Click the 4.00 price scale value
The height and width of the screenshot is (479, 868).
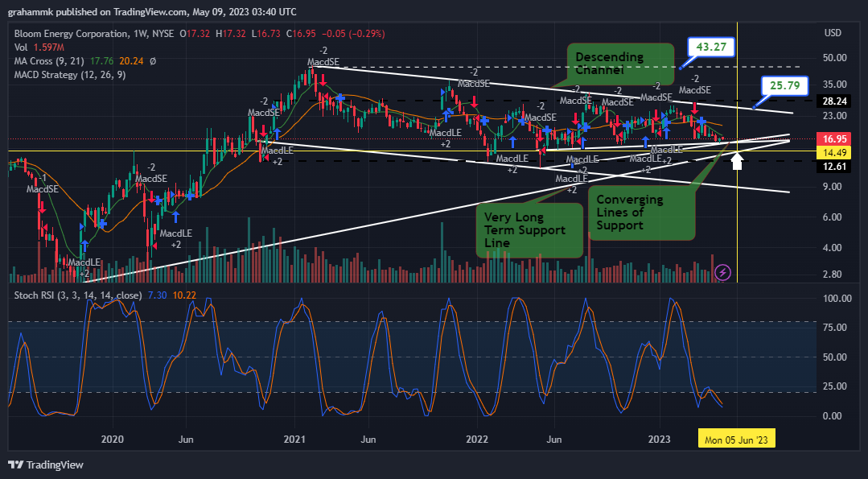click(x=833, y=248)
